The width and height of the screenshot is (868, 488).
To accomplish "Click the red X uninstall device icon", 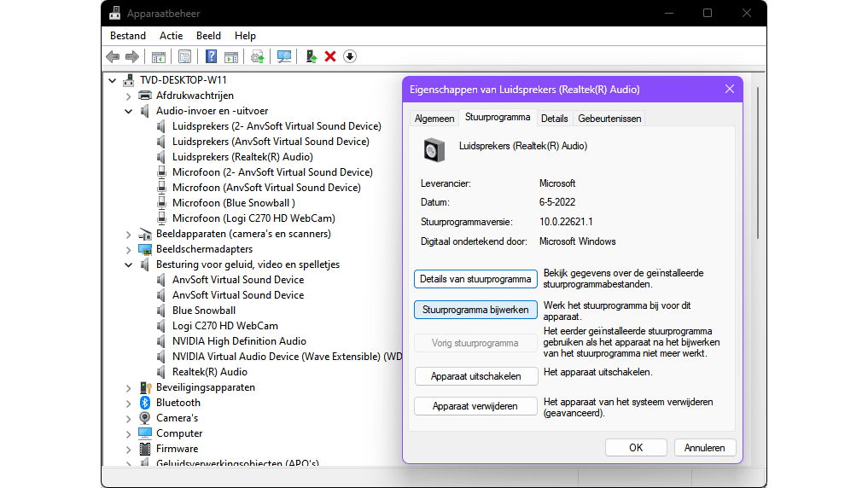I will point(330,56).
